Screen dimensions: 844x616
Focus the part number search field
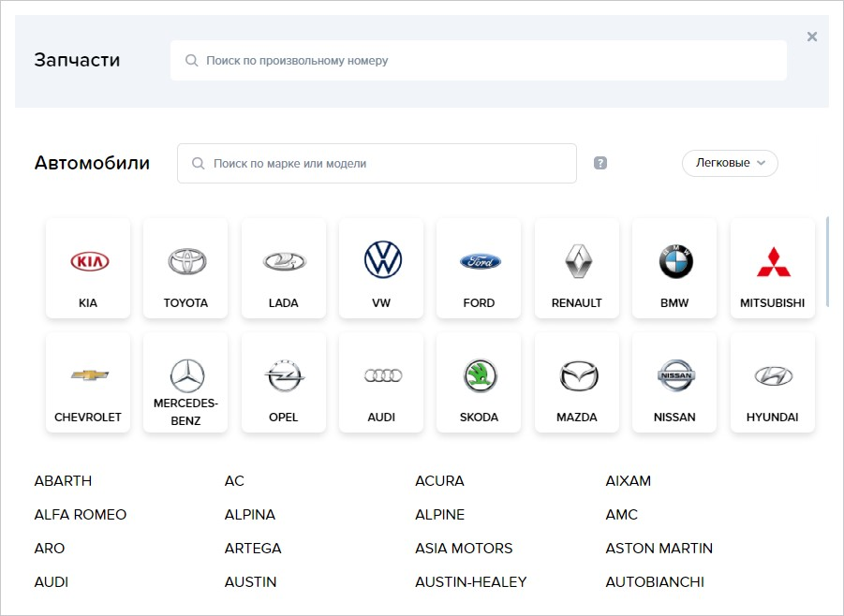[x=479, y=60]
